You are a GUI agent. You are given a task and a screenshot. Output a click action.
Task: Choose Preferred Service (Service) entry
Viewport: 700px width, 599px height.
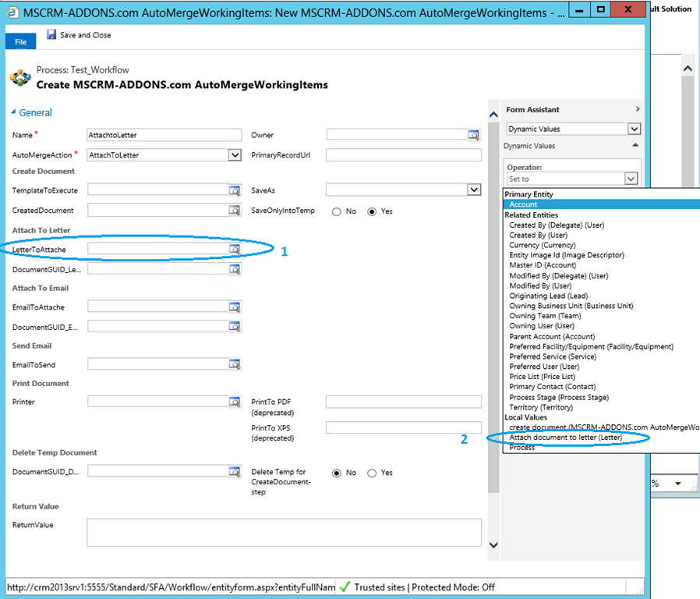click(x=553, y=356)
